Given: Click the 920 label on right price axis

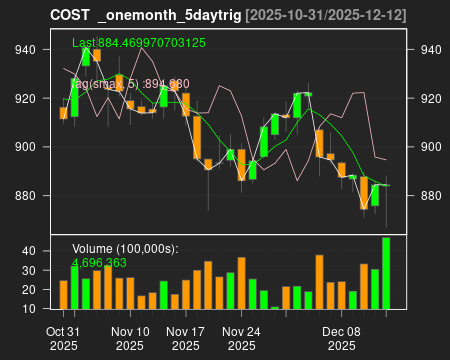Looking at the screenshot, I should pos(431,99).
